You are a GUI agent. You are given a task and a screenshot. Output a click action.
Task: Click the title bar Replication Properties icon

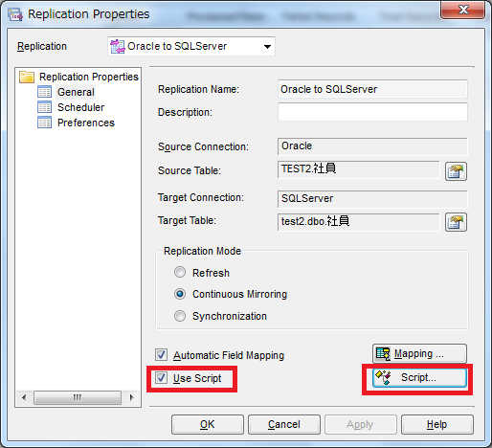[15, 14]
